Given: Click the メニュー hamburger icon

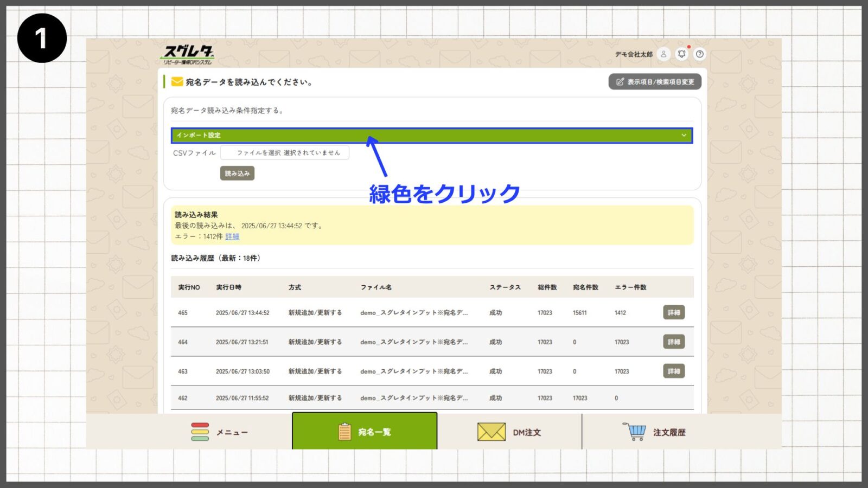Looking at the screenshot, I should click(200, 432).
